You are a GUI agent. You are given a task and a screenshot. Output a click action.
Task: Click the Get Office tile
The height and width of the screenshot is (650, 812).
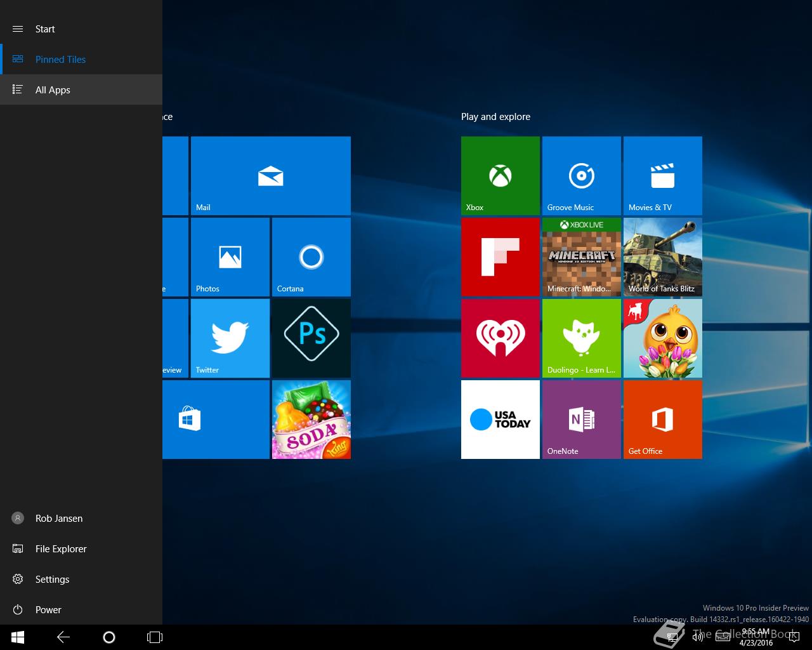663,420
